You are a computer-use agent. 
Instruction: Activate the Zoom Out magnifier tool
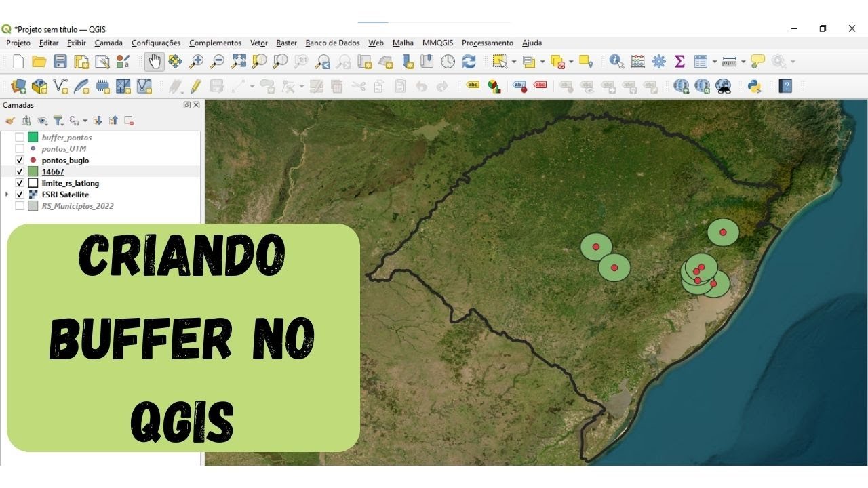pyautogui.click(x=217, y=62)
